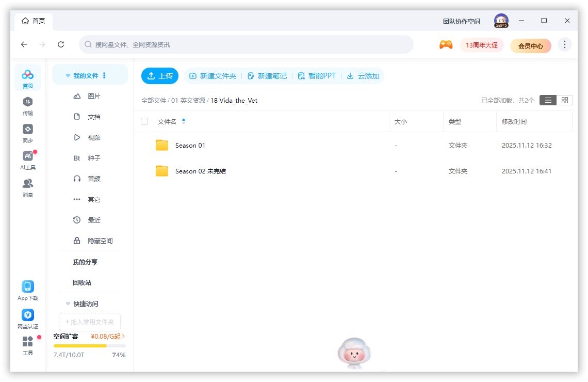Open the Season 01 folder

point(191,145)
